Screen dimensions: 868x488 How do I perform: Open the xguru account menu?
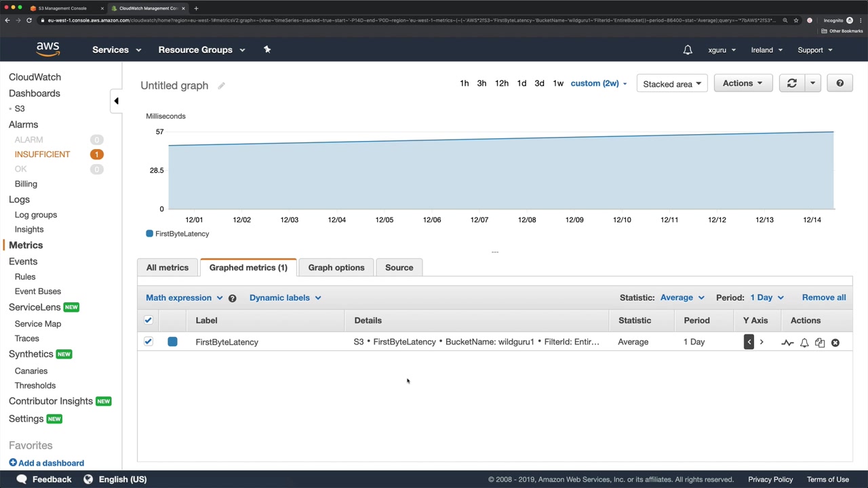tap(722, 49)
